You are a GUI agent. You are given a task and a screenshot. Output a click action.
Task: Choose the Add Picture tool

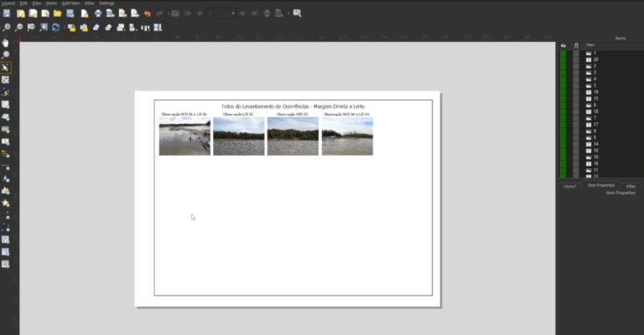coord(5,129)
